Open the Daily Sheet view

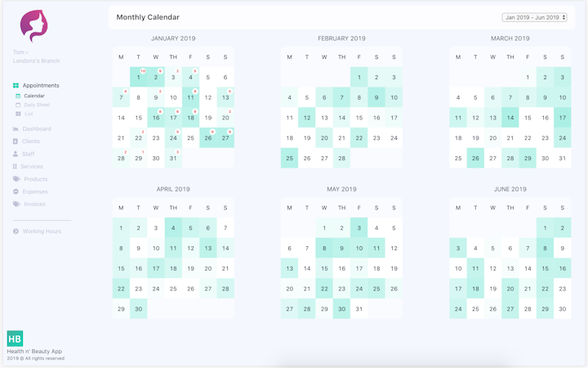click(37, 105)
